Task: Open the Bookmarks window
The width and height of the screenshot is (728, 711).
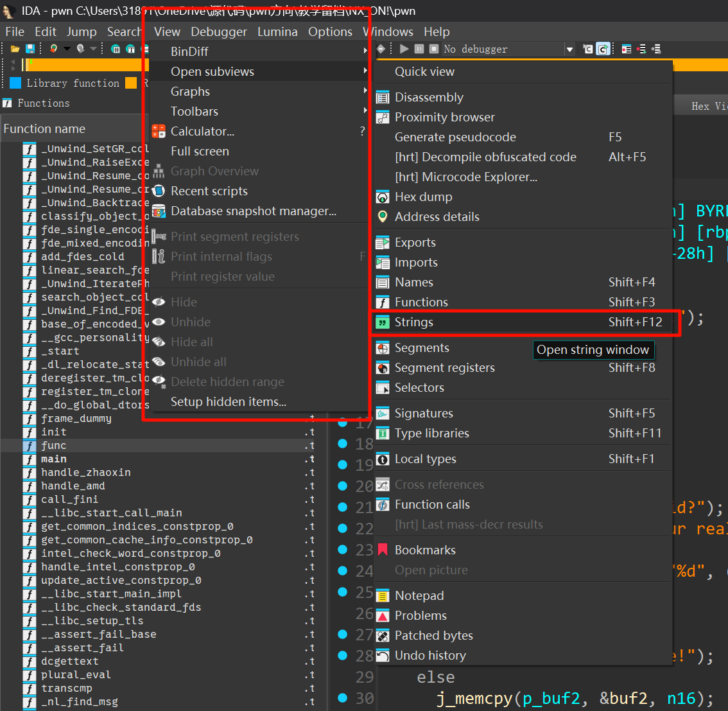Action: tap(523, 550)
